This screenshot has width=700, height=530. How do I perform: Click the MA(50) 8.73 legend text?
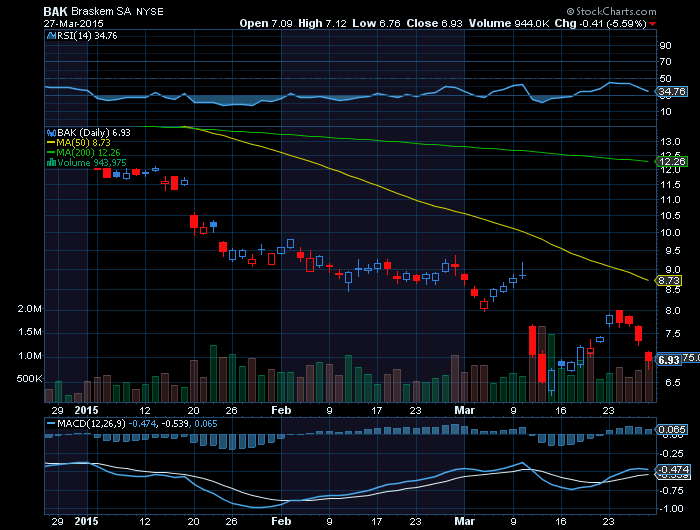[83, 143]
